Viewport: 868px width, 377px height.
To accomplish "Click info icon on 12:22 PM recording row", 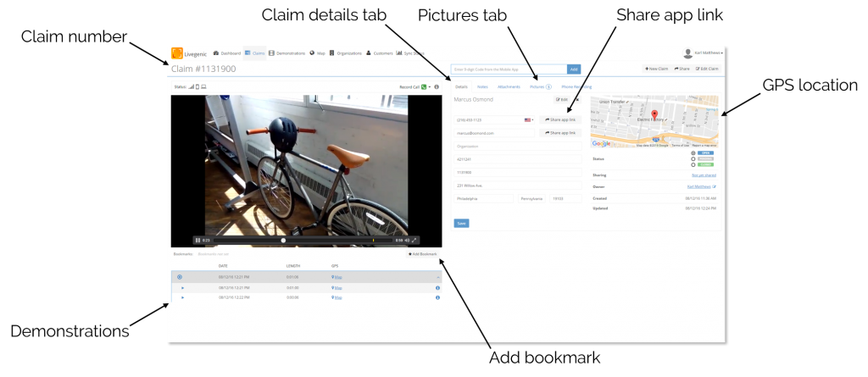I will (x=437, y=297).
